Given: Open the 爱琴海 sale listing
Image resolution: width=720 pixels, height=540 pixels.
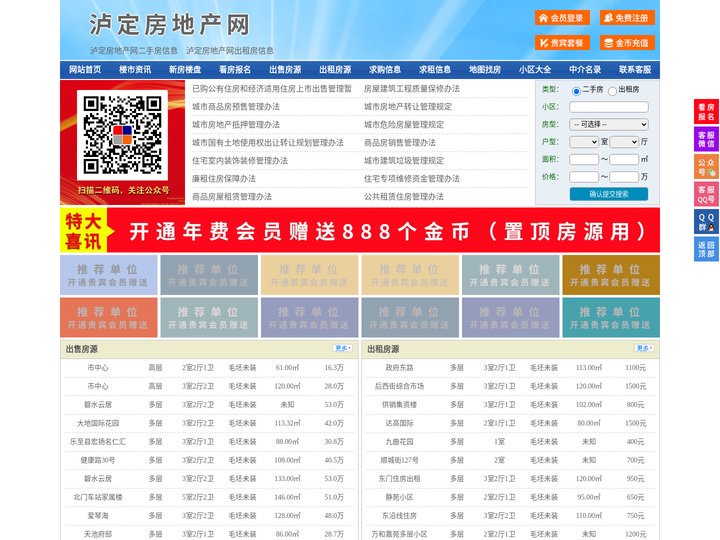Looking at the screenshot, I should [98, 515].
